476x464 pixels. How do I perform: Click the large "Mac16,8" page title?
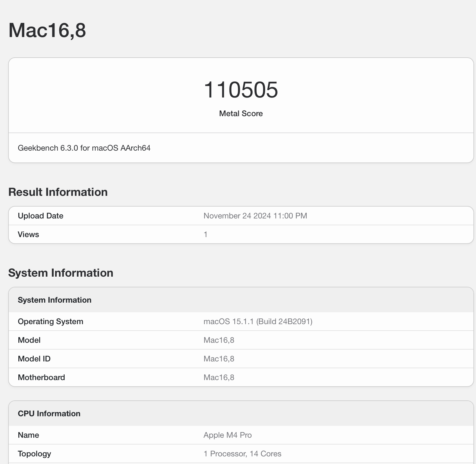[x=47, y=30]
